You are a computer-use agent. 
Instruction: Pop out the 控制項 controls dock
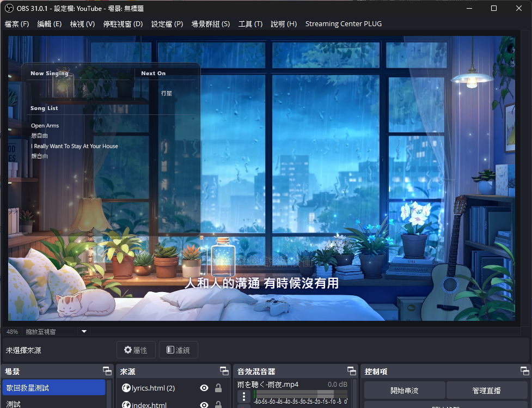525,371
